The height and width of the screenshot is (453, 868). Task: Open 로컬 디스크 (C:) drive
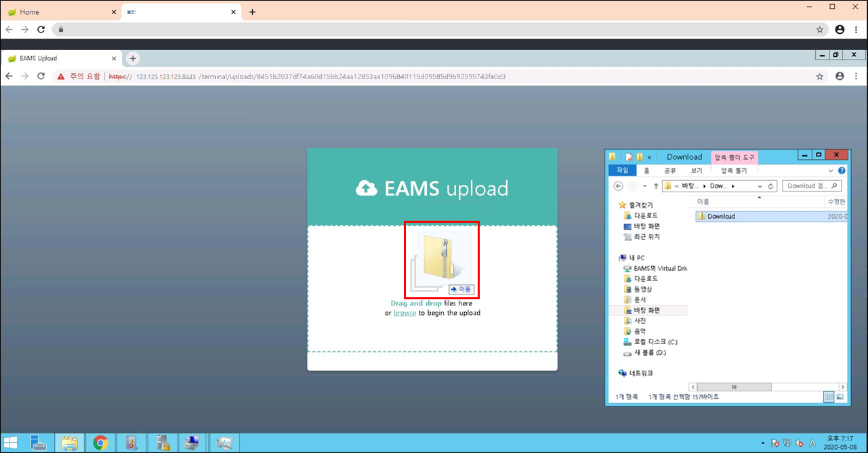tap(650, 342)
